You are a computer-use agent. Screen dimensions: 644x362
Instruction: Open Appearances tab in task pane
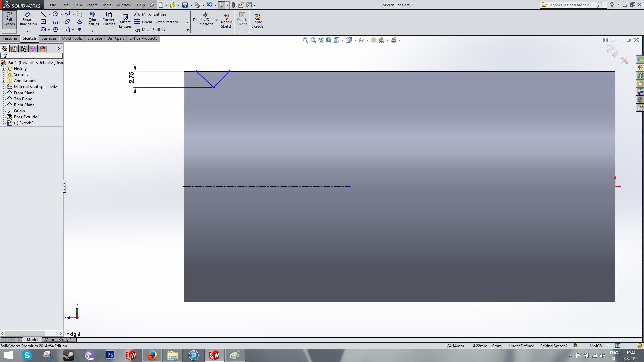[640, 100]
